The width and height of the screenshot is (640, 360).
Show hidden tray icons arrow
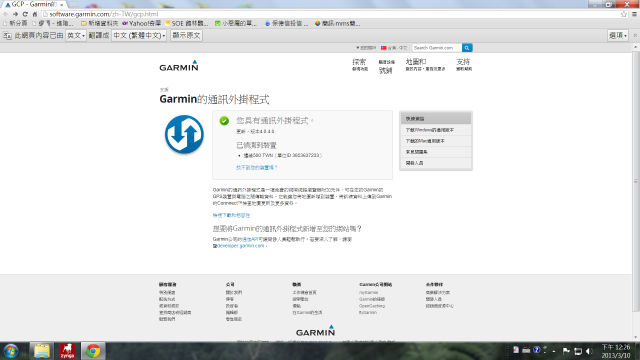coord(554,351)
